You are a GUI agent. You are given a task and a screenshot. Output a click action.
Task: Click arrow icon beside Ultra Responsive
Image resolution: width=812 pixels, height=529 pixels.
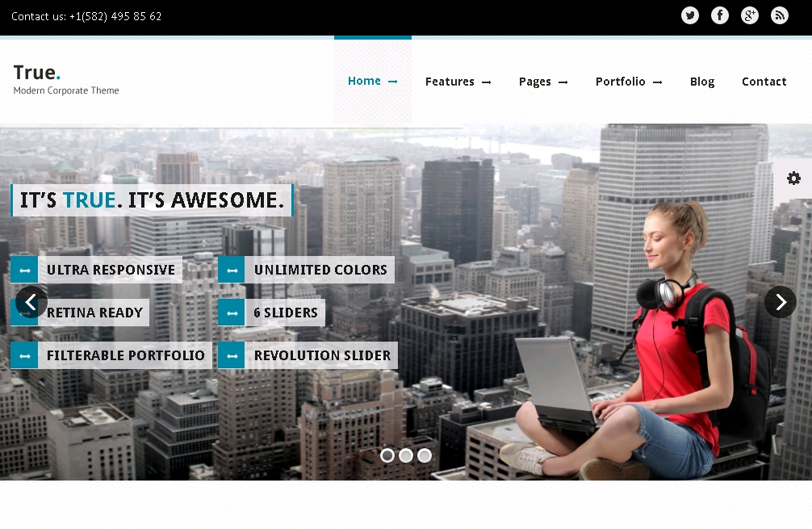pyautogui.click(x=24, y=270)
